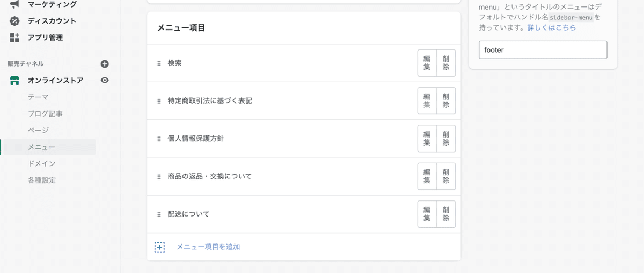Open the 詳しくはこちら link

coord(552,27)
